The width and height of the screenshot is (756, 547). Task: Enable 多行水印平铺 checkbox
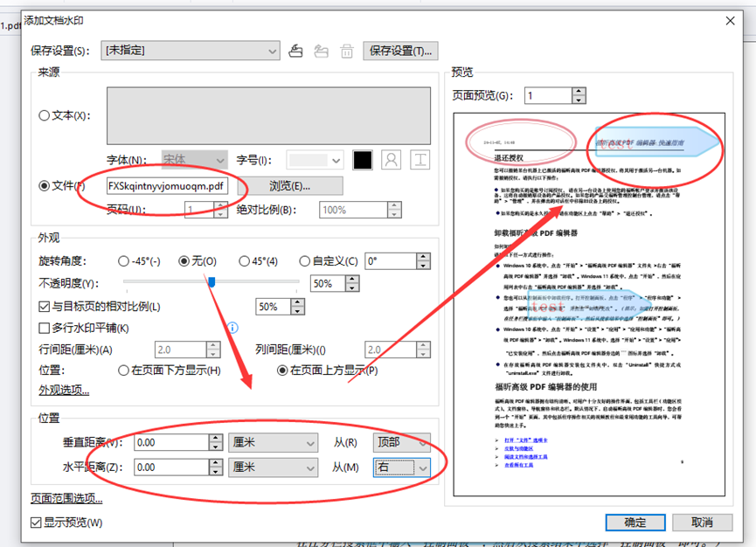pos(45,329)
